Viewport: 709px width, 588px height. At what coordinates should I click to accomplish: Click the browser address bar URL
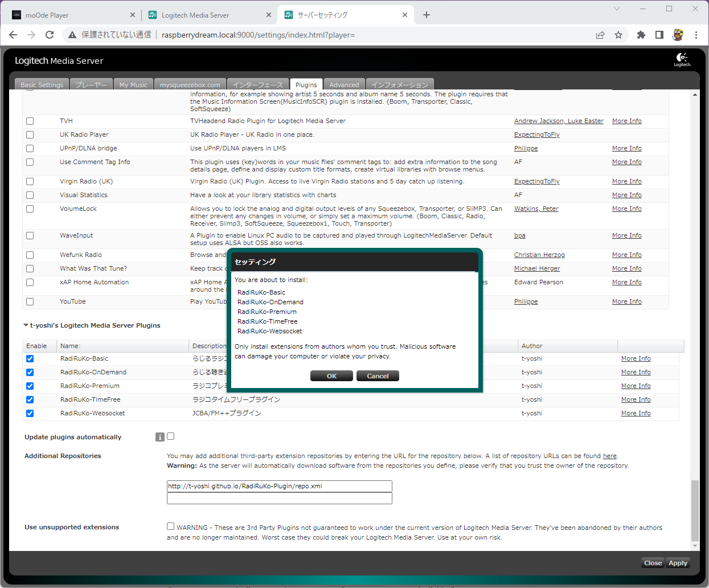tap(258, 35)
